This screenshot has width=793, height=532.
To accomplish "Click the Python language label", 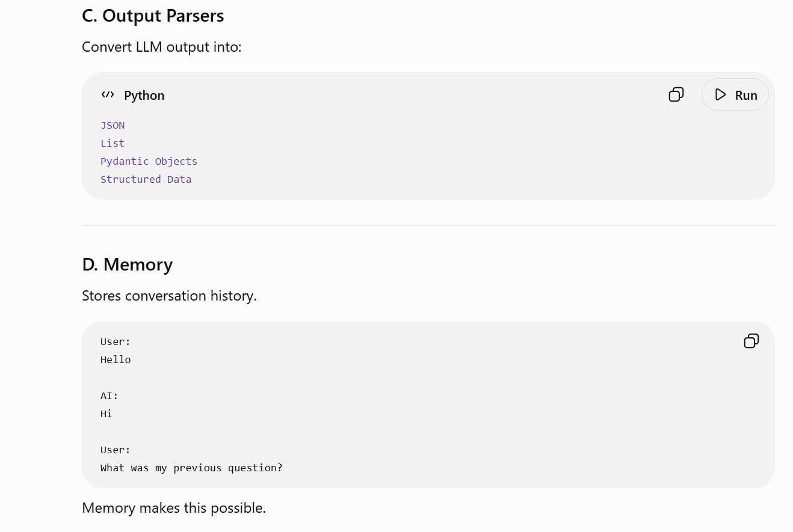I will tap(144, 96).
